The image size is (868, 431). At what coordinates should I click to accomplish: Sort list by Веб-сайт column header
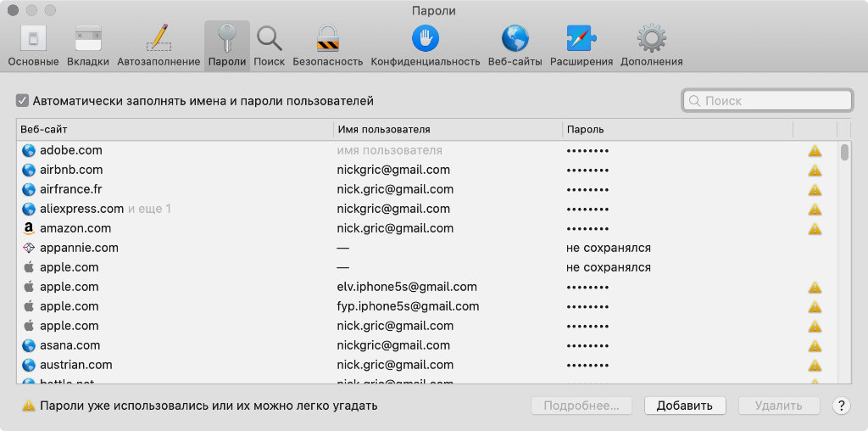pos(174,129)
